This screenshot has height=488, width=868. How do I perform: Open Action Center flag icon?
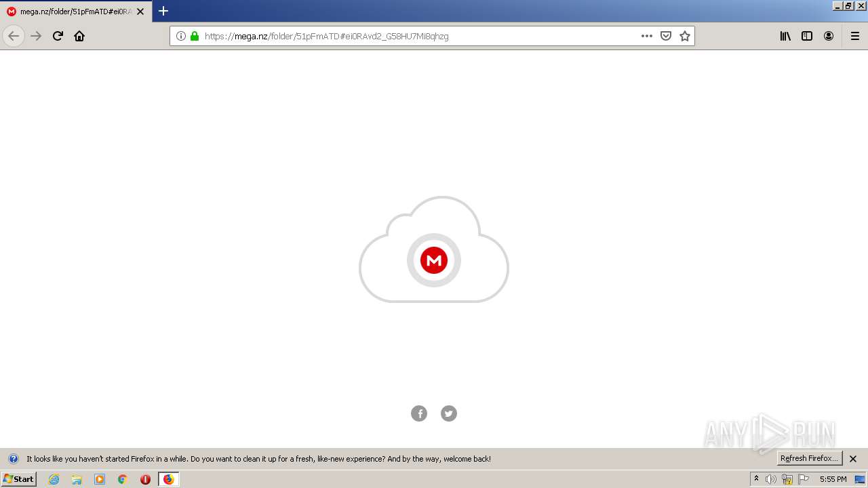click(804, 479)
